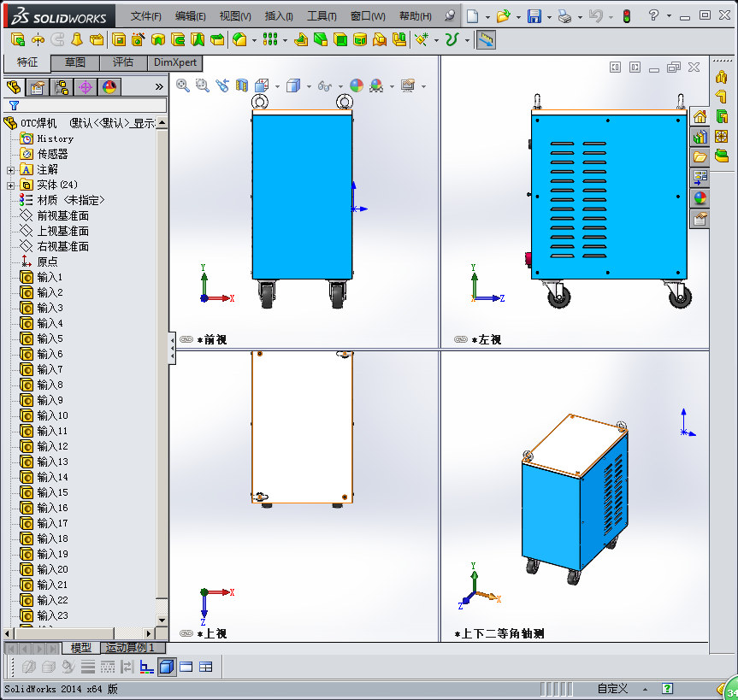The width and height of the screenshot is (738, 700).
Task: Expand the display style dropdown arrow
Action: pyautogui.click(x=308, y=86)
